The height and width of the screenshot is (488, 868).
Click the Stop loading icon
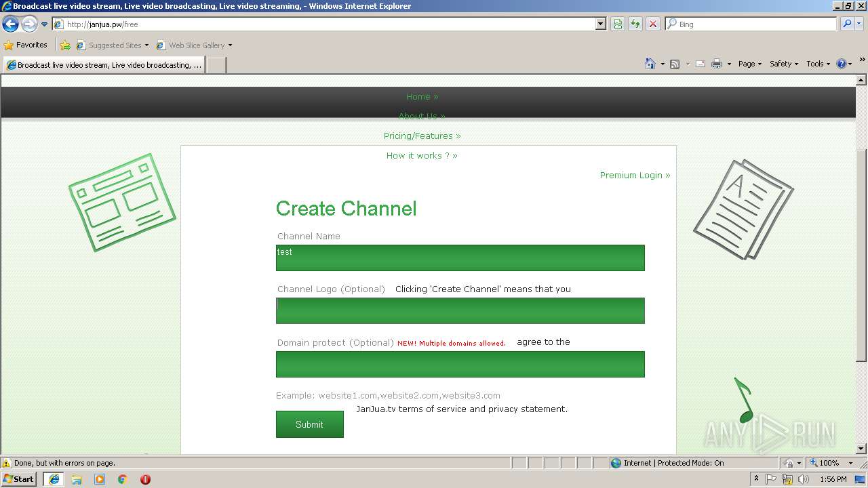653,24
